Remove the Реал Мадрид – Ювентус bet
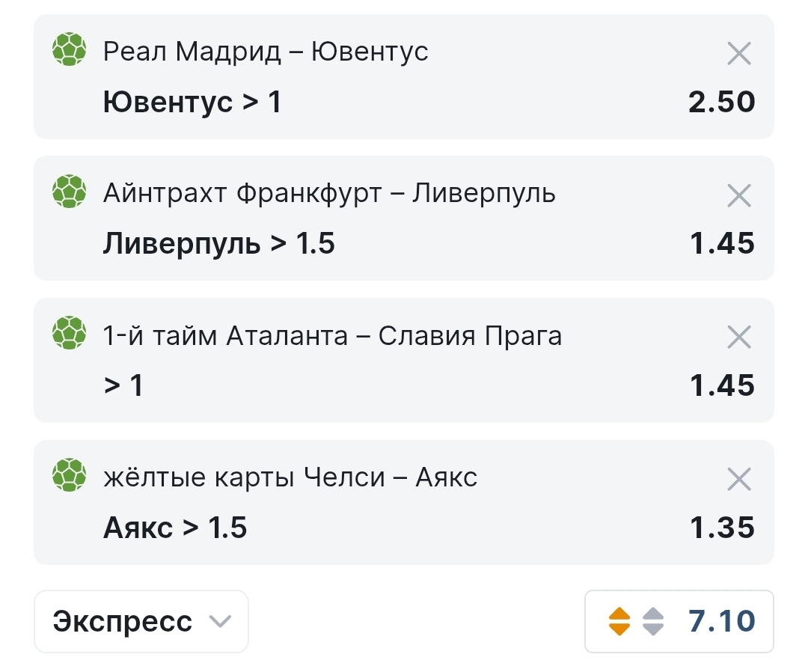 738,53
